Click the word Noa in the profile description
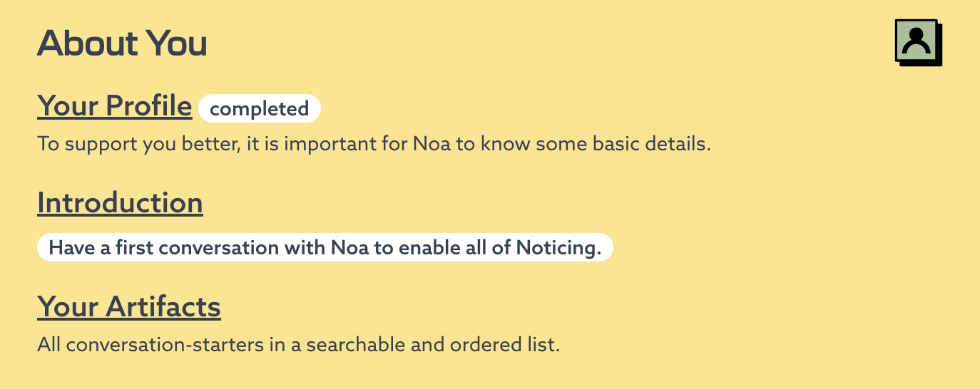 pyautogui.click(x=432, y=144)
